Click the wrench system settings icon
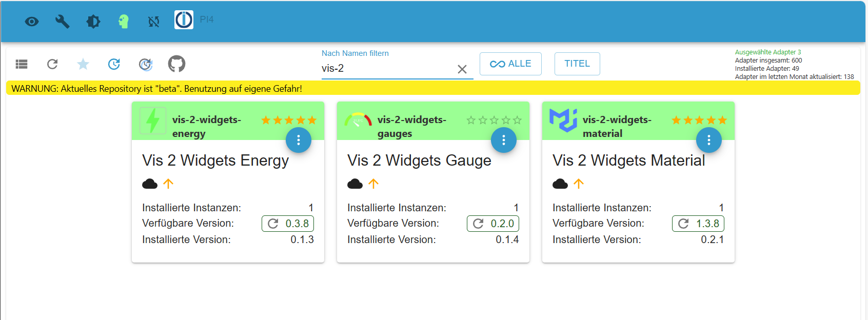 pos(63,22)
